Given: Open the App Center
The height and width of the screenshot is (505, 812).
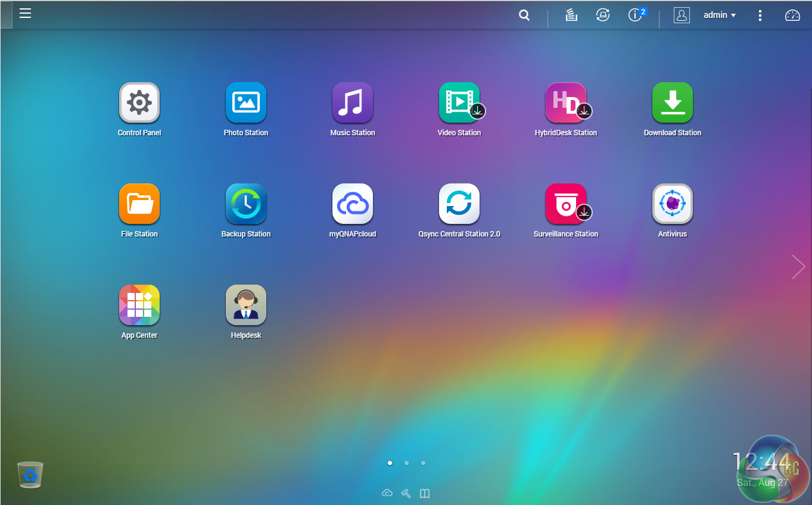Looking at the screenshot, I should tap(139, 306).
